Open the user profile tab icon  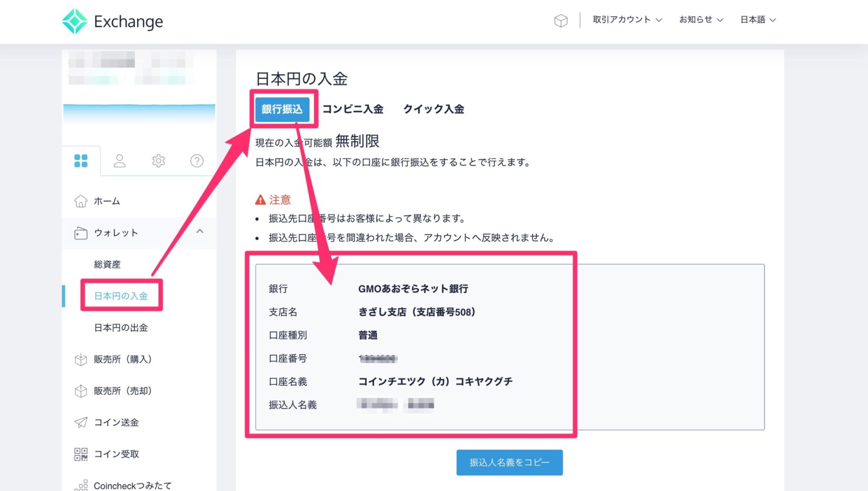[120, 161]
